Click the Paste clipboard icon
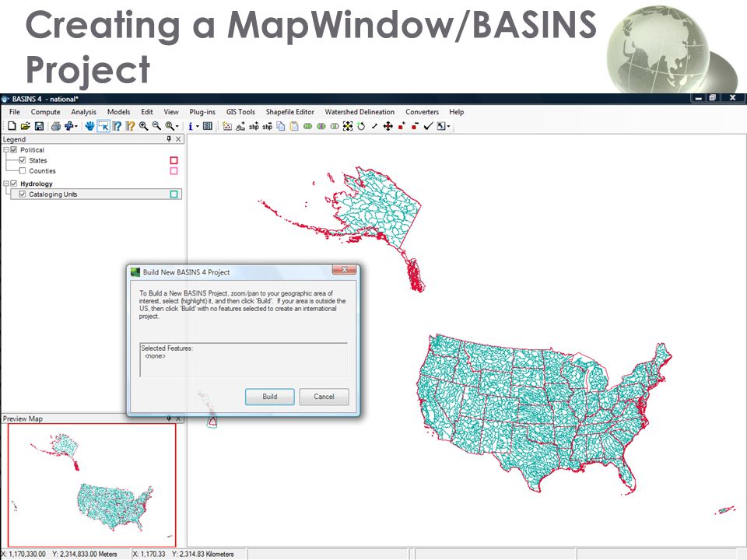 point(294,126)
